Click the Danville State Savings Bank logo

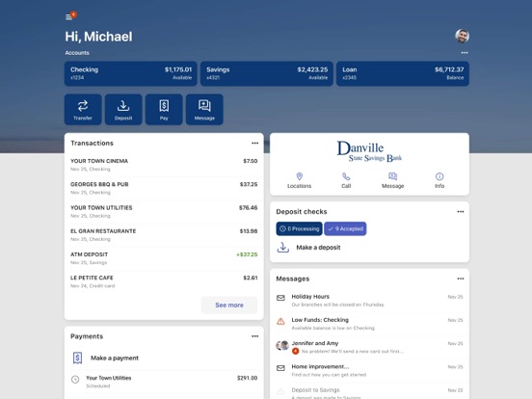[x=369, y=151]
